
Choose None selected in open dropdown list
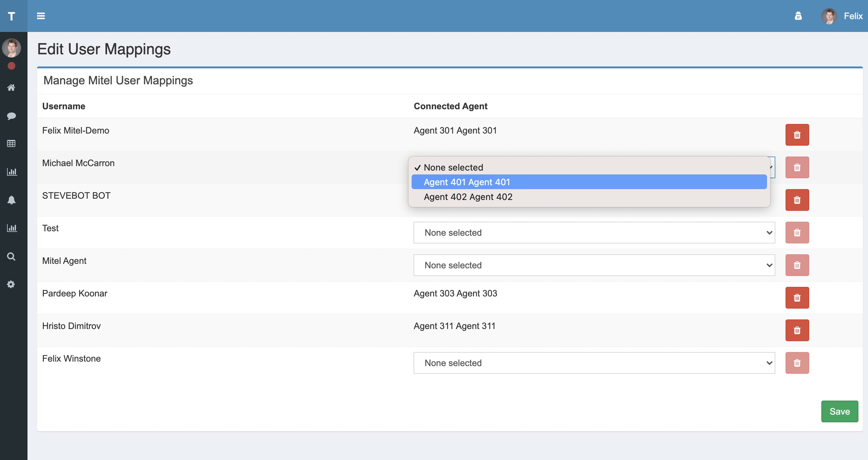[589, 167]
